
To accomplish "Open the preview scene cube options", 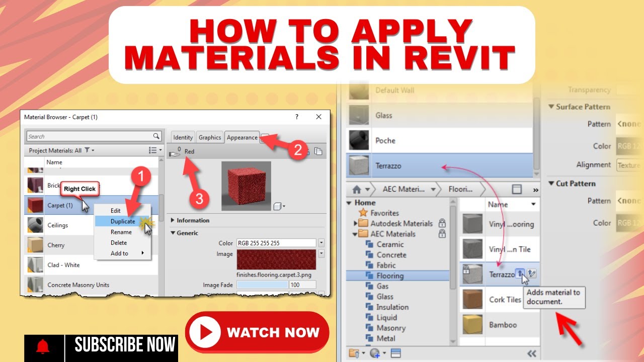I will [x=280, y=206].
